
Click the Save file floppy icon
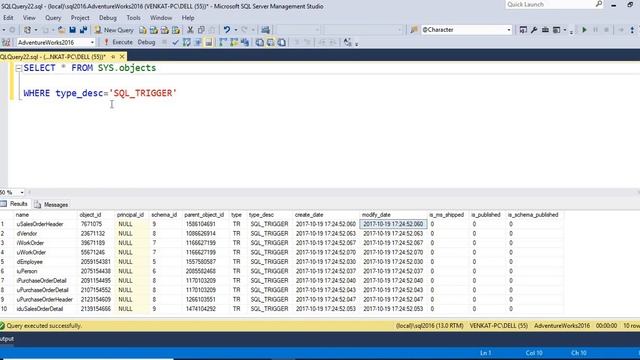tap(72, 30)
